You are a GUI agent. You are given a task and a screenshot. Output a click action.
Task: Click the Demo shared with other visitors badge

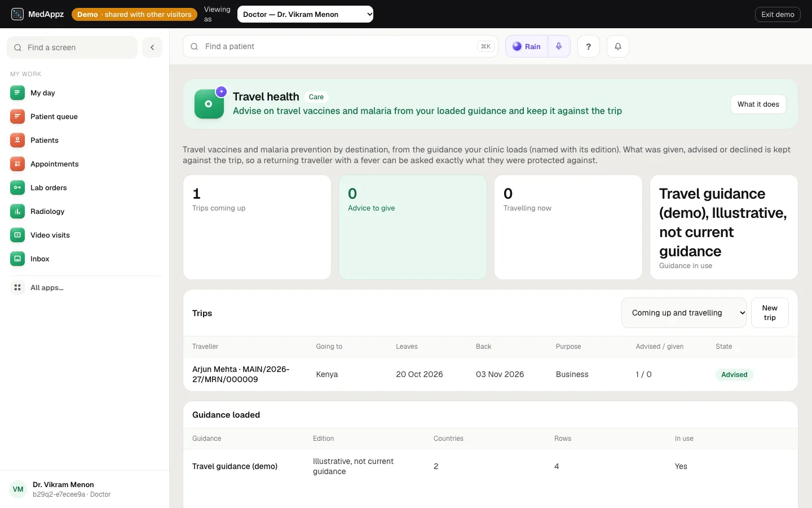coord(134,14)
